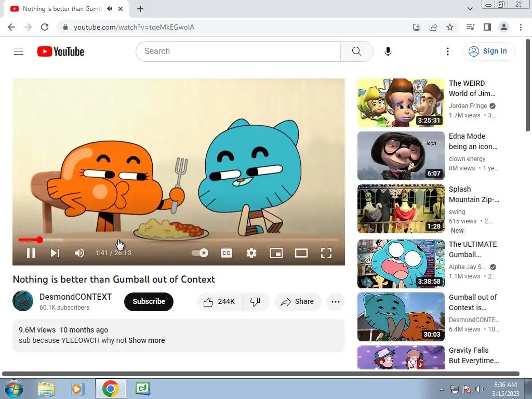Share this page icon in address bar
This screenshot has height=399, width=532.
433,27
